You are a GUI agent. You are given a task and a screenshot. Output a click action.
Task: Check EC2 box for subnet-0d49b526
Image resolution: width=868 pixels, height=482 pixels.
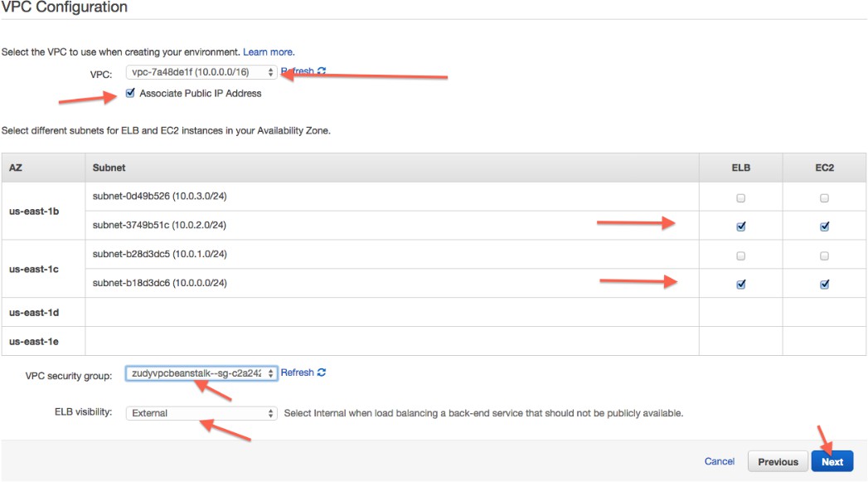(824, 198)
